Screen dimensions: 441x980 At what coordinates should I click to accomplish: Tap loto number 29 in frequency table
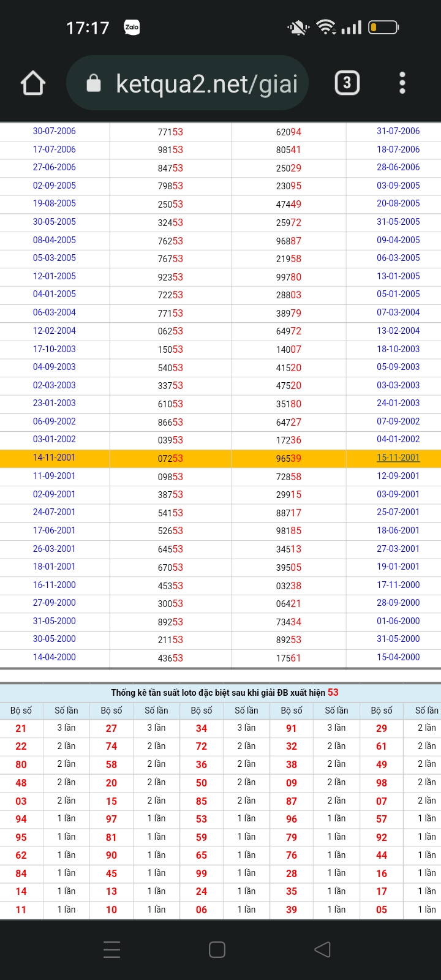[x=382, y=728]
